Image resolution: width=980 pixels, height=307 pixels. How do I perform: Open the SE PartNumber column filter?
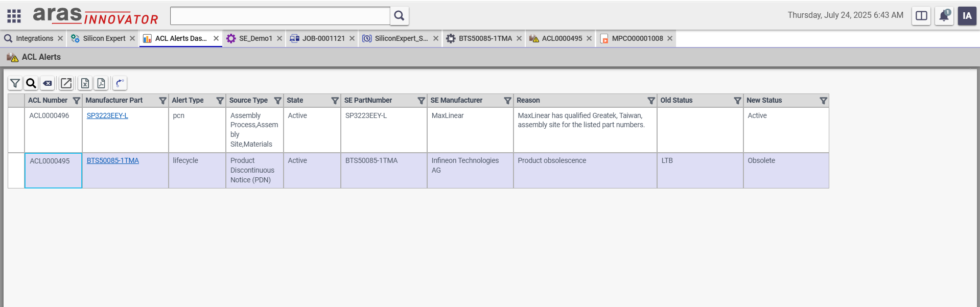coord(422,101)
